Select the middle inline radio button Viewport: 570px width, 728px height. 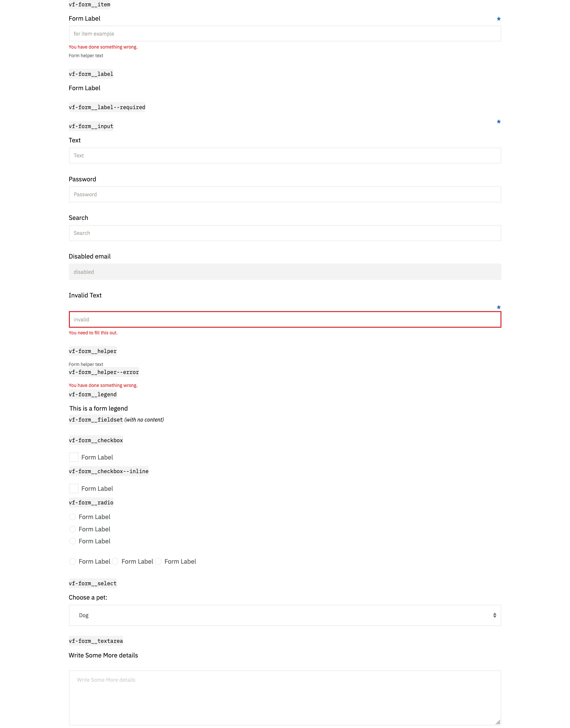pyautogui.click(x=115, y=562)
